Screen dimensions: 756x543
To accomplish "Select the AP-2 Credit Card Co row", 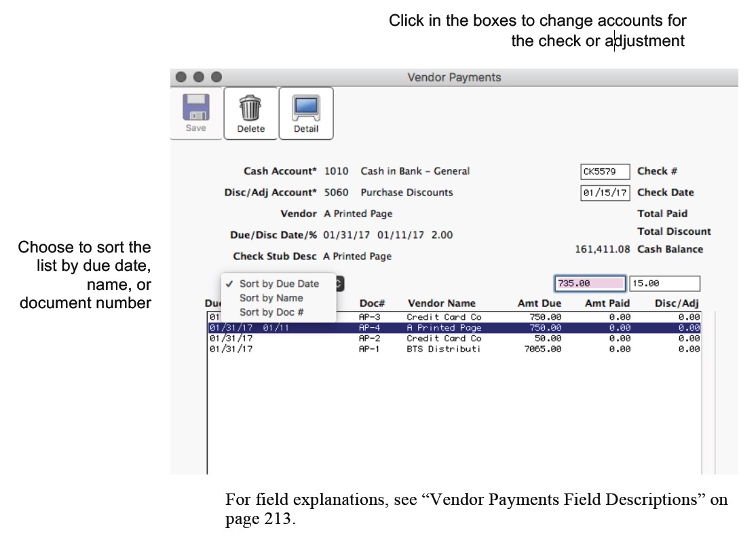I will click(x=453, y=338).
